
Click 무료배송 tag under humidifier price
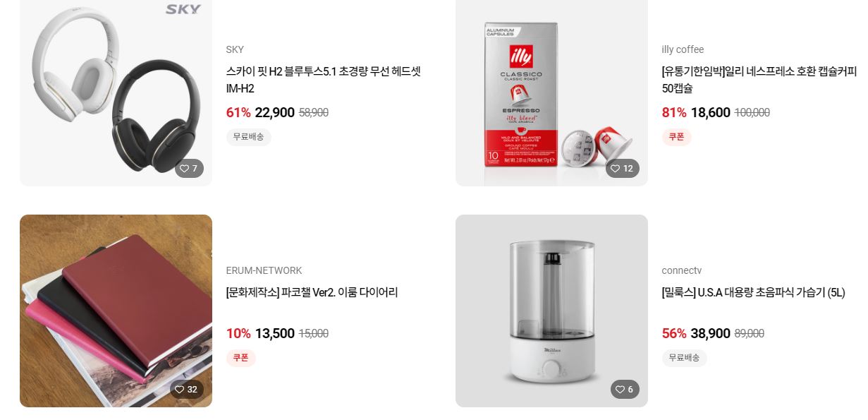[684, 358]
